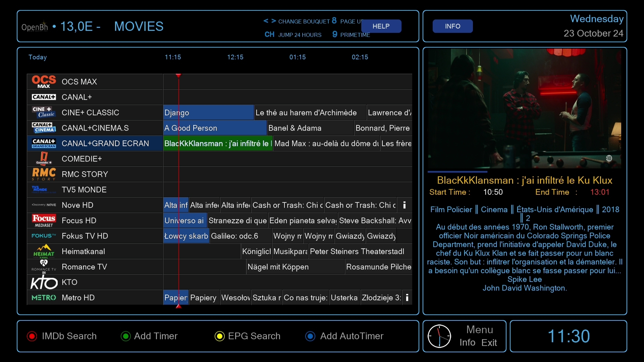
Task: Select the Lawrence d'A programme
Action: [x=389, y=113]
